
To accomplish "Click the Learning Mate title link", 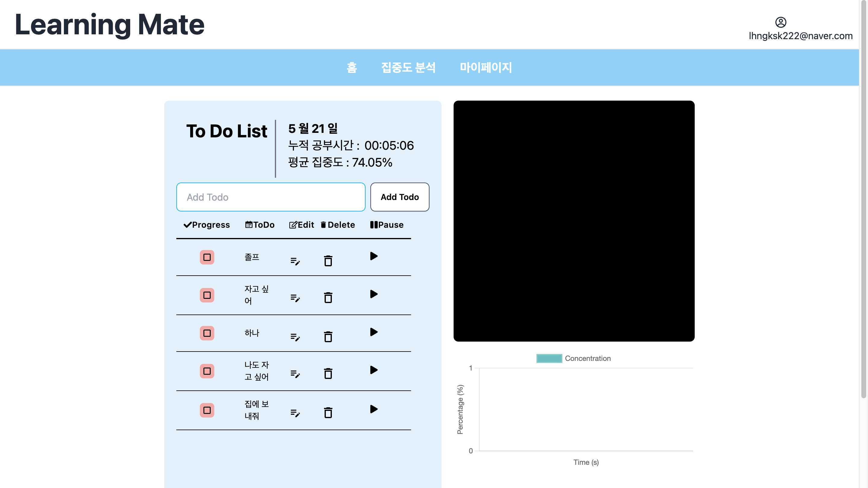I will [x=109, y=25].
